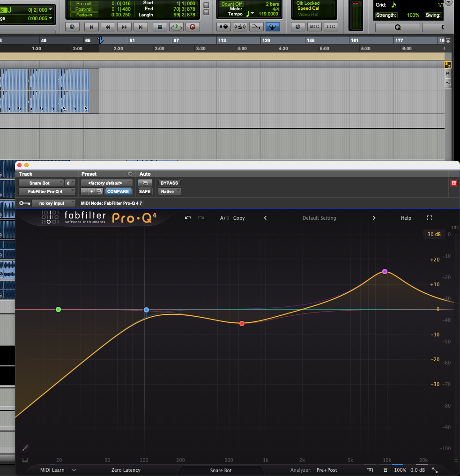Click the Pro-Q undo arrow
Viewport: 460px width, 476px height.
point(188,218)
